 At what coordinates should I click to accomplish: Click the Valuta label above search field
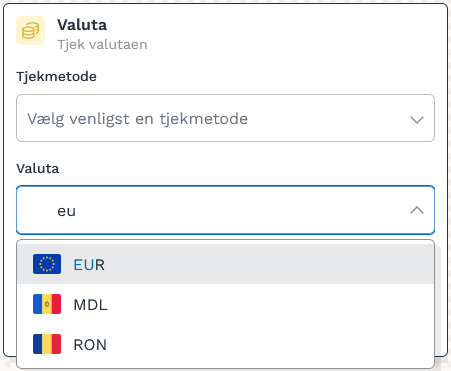pos(38,169)
